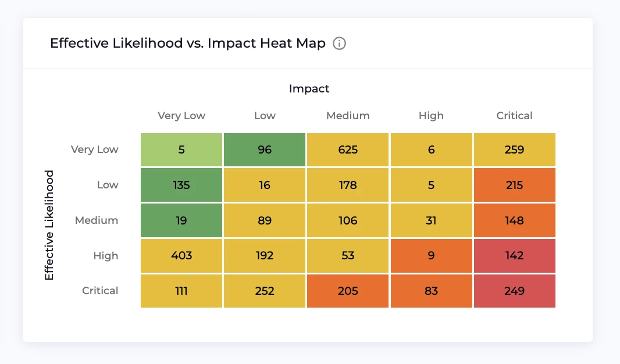Click the orange cell showing 148

pos(514,220)
